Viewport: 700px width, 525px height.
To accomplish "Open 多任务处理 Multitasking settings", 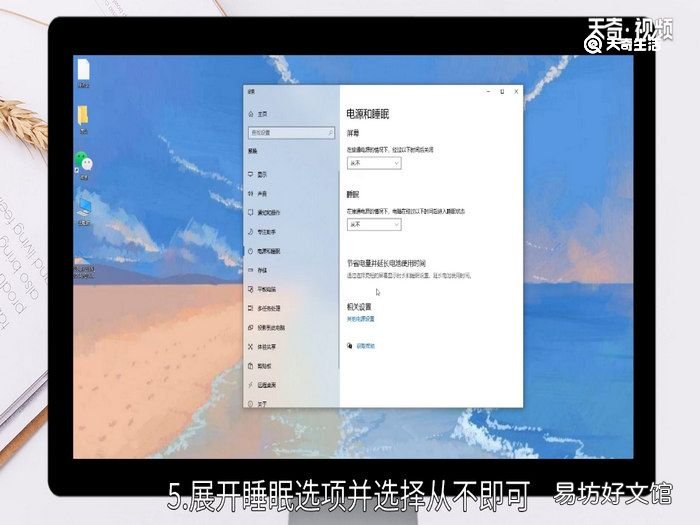I will [x=264, y=308].
